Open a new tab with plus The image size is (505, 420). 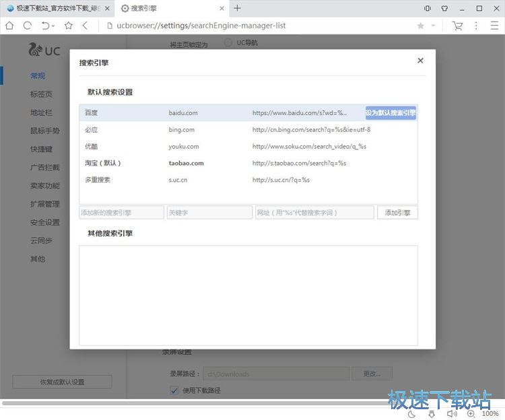pos(237,8)
